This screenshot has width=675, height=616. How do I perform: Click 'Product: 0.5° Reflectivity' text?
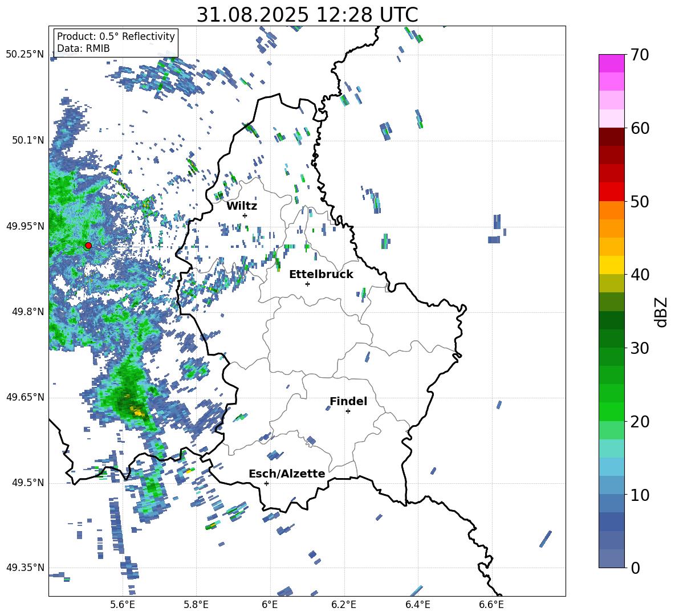pos(116,36)
